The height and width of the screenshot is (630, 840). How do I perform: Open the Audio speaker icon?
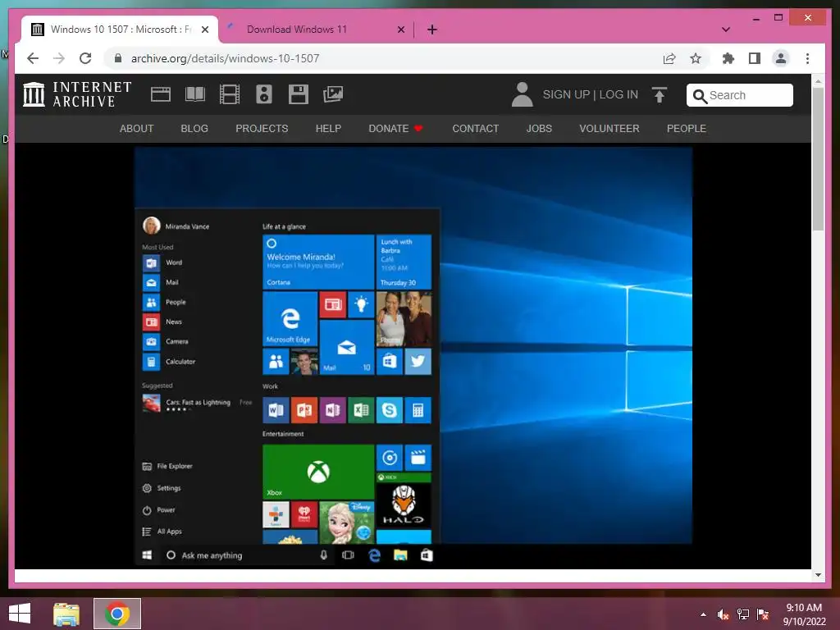click(x=264, y=94)
